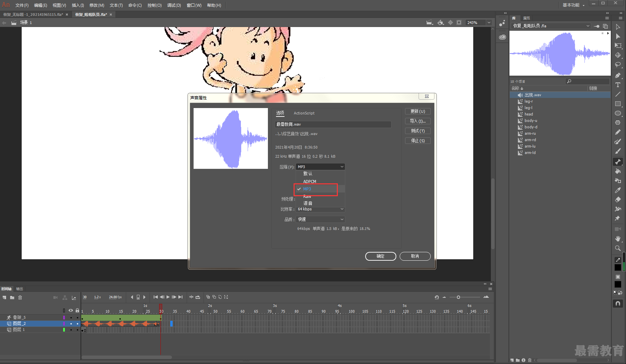
Task: Choose ADPCM compression option
Action: click(x=320, y=182)
